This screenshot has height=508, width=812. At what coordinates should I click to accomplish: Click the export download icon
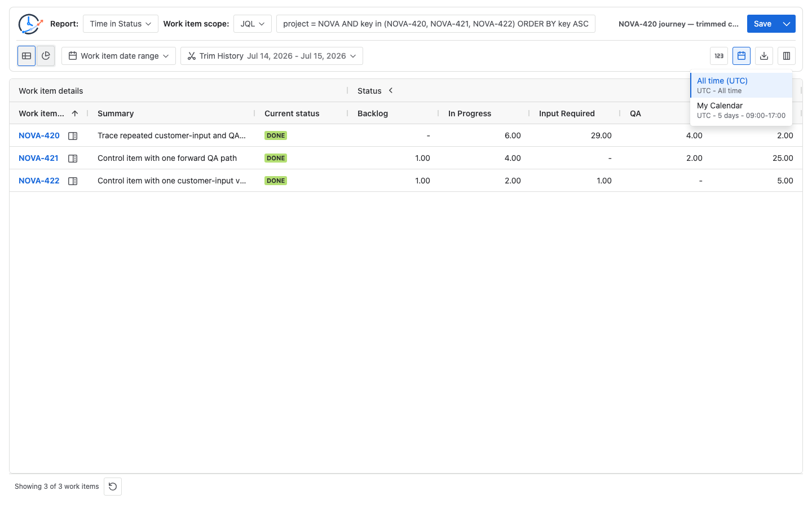point(764,56)
